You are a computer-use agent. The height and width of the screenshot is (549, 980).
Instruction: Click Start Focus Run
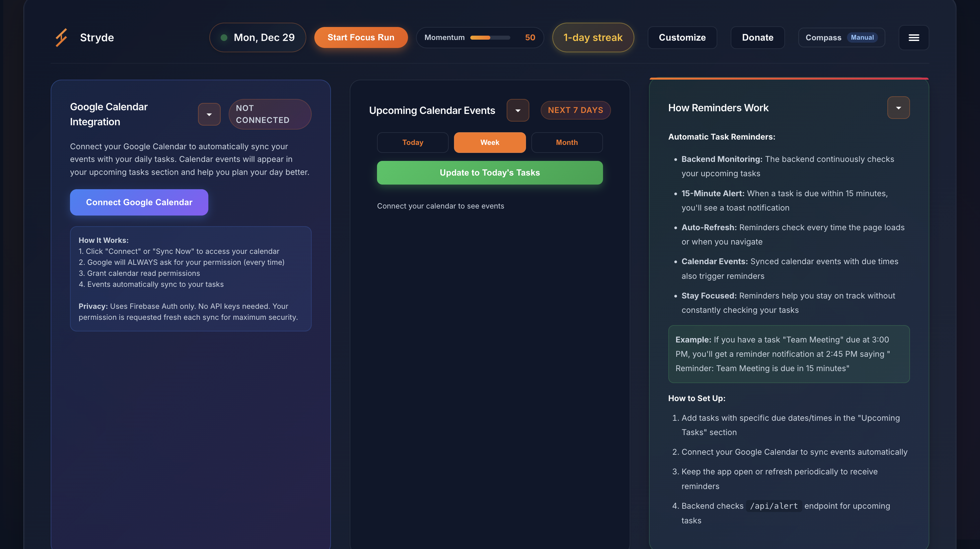click(361, 37)
